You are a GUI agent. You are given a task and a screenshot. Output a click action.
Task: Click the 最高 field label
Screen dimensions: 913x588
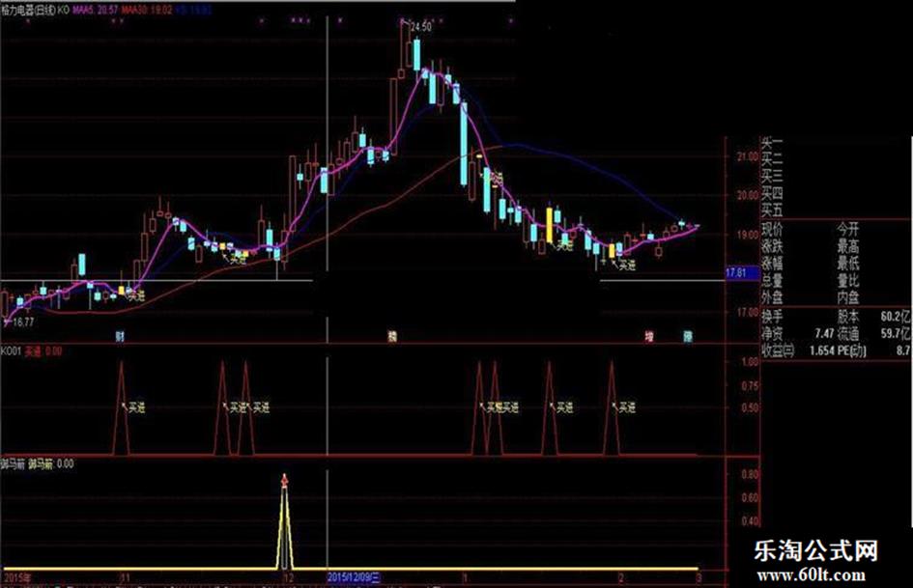pyautogui.click(x=848, y=245)
